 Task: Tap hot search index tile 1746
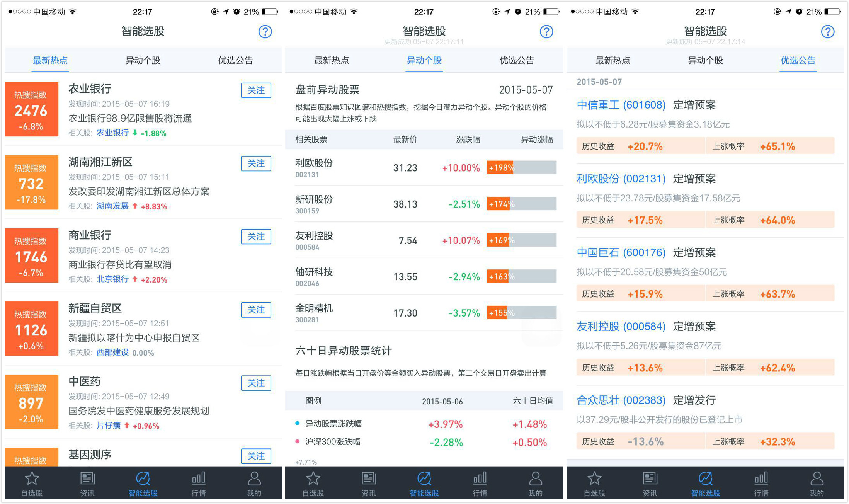click(31, 255)
